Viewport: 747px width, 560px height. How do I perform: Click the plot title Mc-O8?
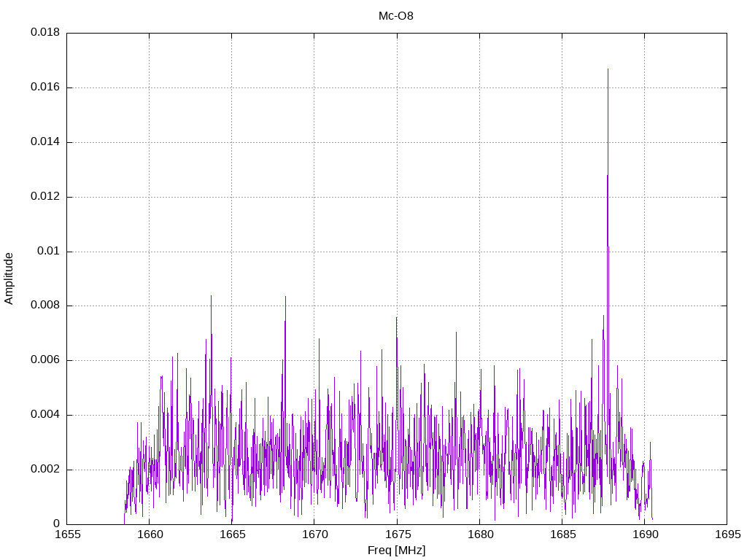click(396, 16)
